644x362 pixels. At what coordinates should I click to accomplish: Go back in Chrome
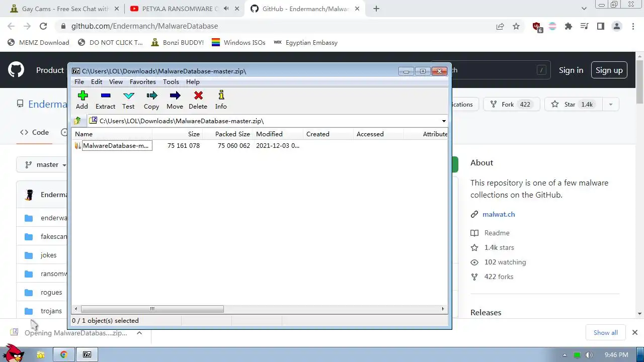point(11,26)
